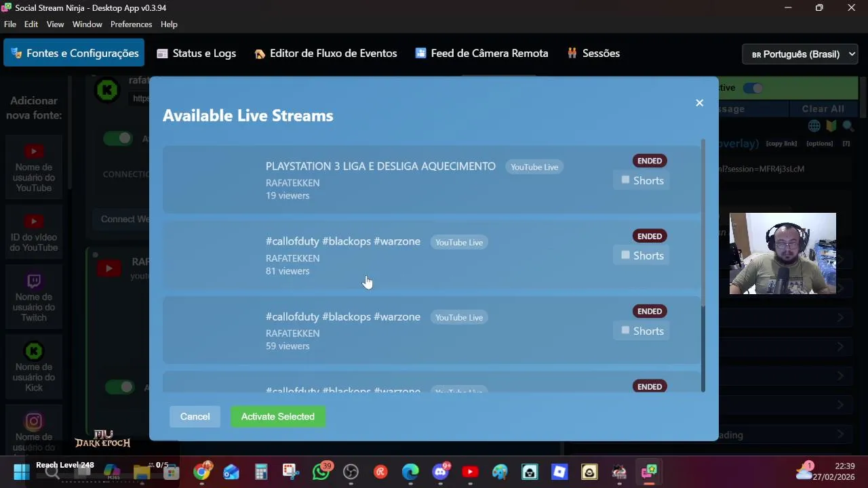Switch to the Status e Logs tab

196,53
